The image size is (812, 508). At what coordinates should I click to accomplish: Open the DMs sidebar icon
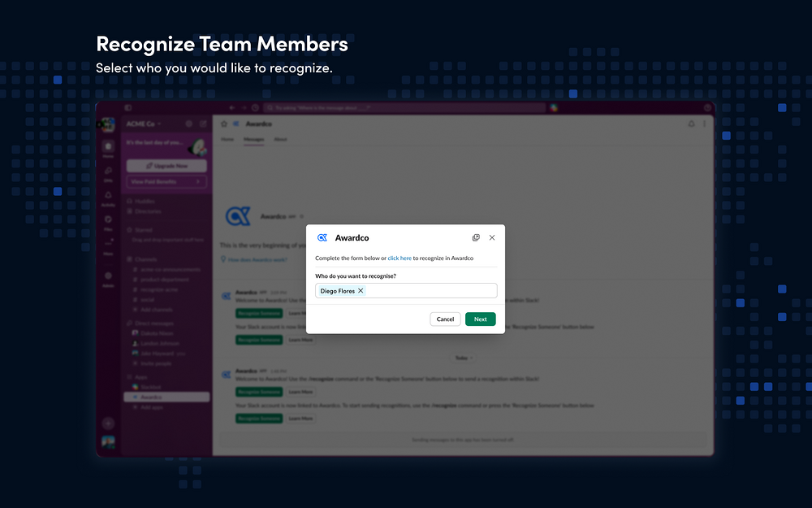tap(108, 173)
